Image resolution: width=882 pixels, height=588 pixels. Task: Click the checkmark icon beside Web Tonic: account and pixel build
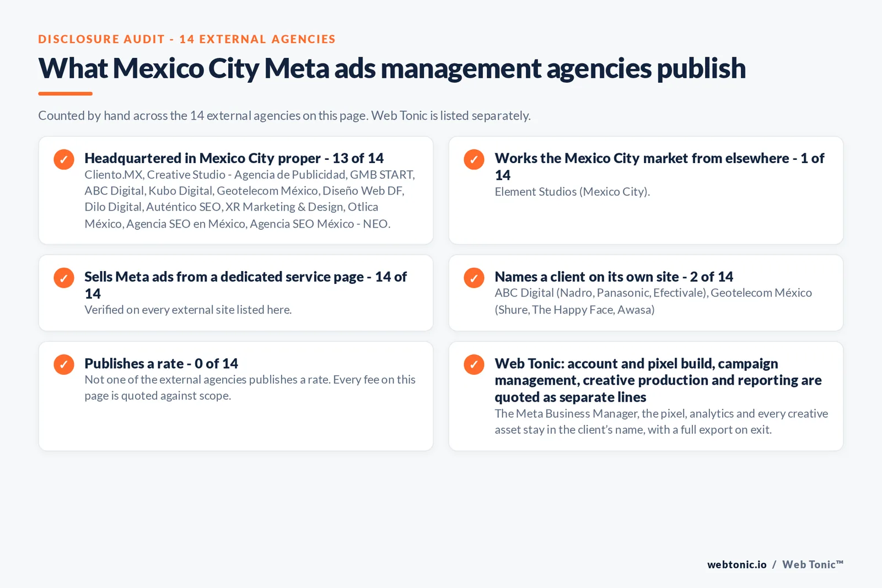474,364
